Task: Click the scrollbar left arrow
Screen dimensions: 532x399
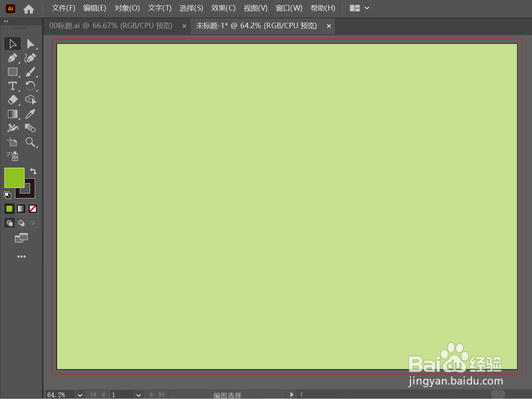Action: click(x=302, y=394)
